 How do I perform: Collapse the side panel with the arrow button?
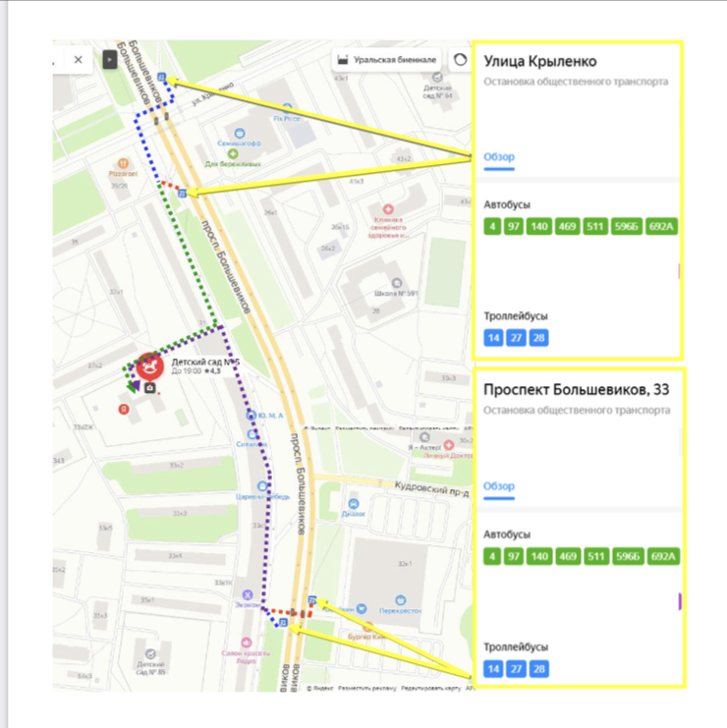click(x=110, y=60)
